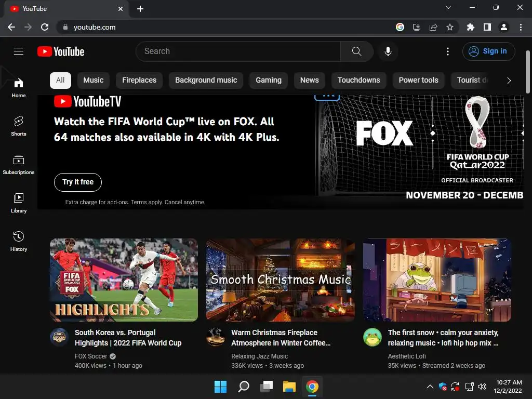532x399 pixels.
Task: Open the clock showing 10:27 AM
Action: [x=508, y=387]
